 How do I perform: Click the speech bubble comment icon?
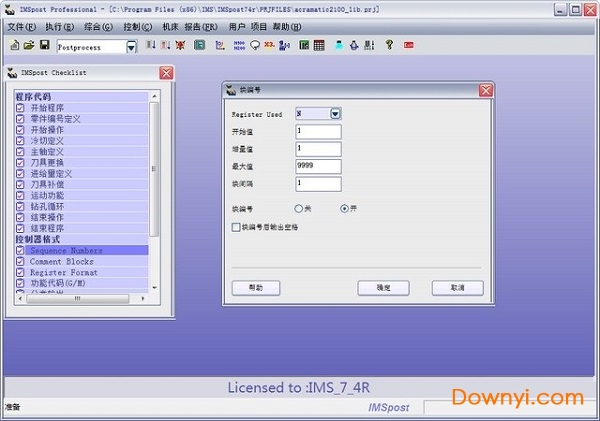coord(254,45)
